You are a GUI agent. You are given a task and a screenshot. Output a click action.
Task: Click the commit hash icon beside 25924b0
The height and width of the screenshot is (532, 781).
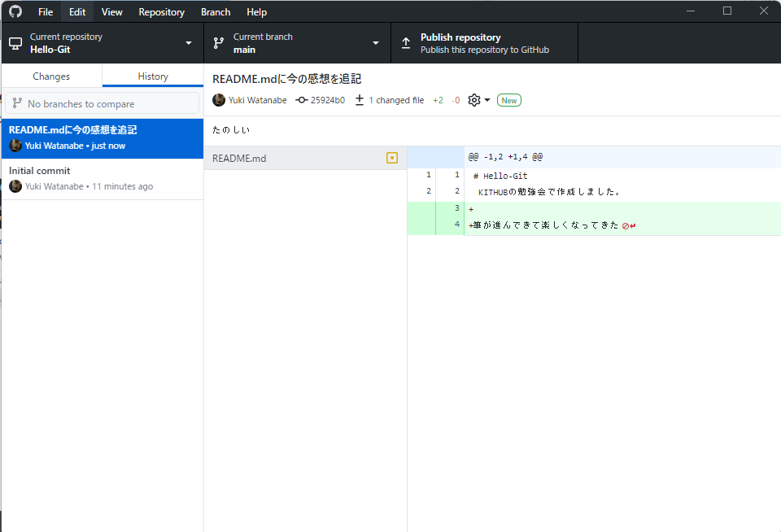(x=300, y=99)
